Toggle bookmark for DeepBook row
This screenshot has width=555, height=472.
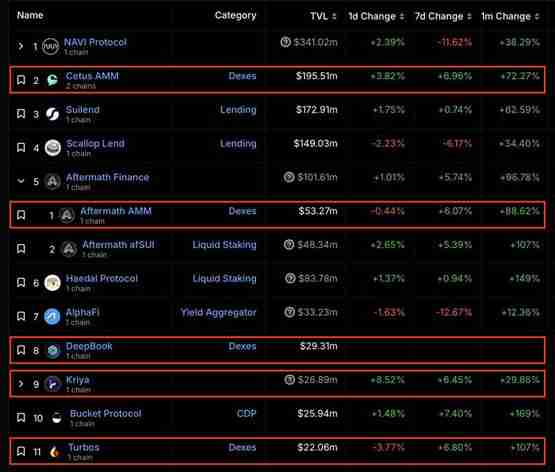(21, 350)
